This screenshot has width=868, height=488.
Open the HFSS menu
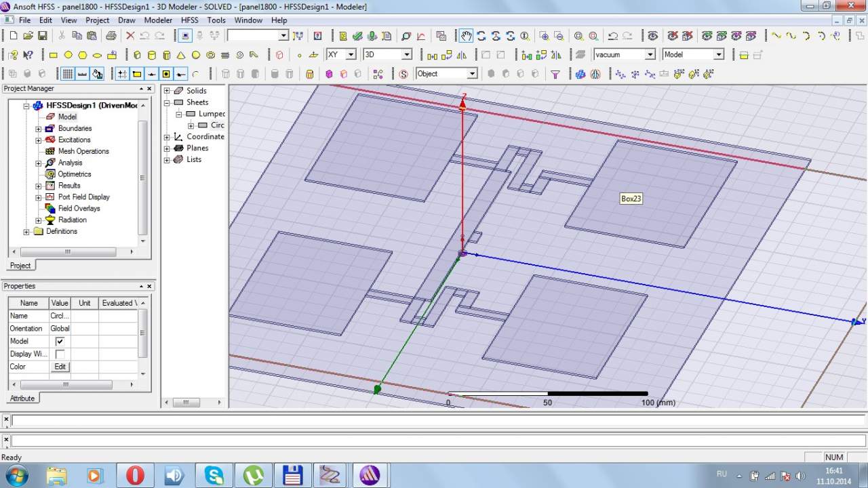pos(189,20)
